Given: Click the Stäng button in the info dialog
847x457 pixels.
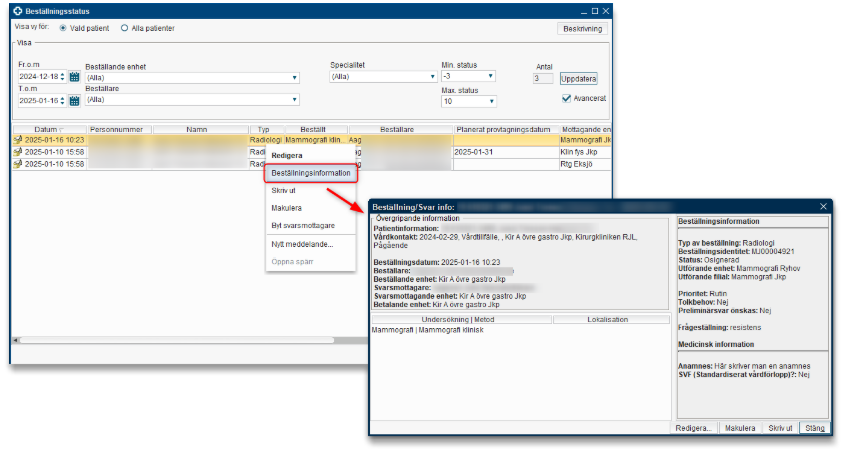Looking at the screenshot, I should tap(815, 427).
